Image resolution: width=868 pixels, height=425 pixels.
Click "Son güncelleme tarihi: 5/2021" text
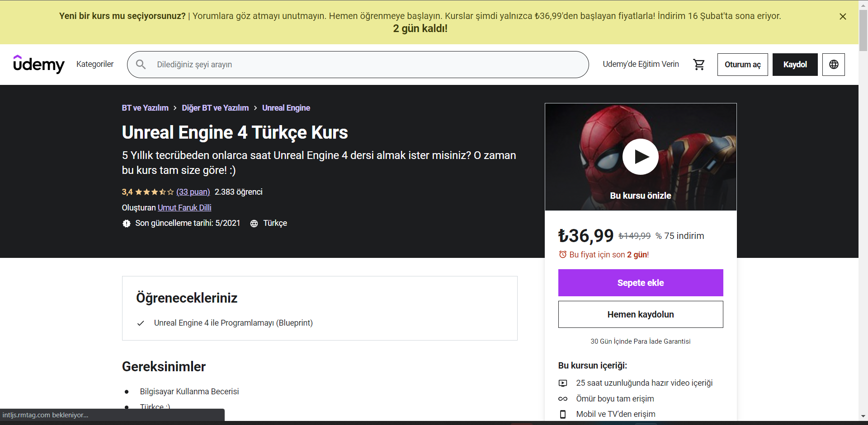(x=188, y=223)
